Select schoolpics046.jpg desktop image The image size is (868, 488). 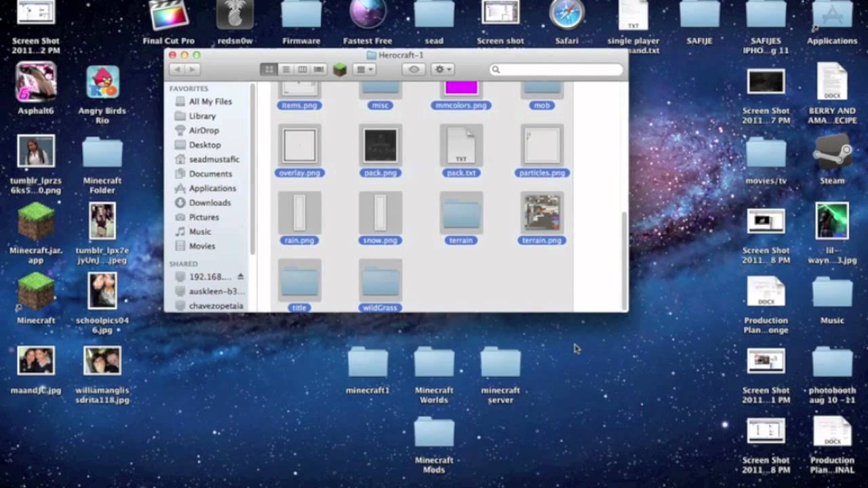pyautogui.click(x=102, y=291)
